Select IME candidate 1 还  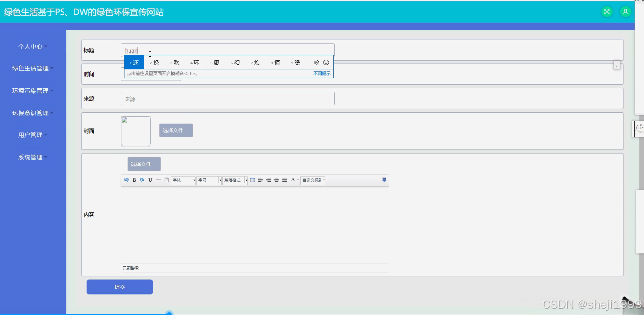(134, 63)
